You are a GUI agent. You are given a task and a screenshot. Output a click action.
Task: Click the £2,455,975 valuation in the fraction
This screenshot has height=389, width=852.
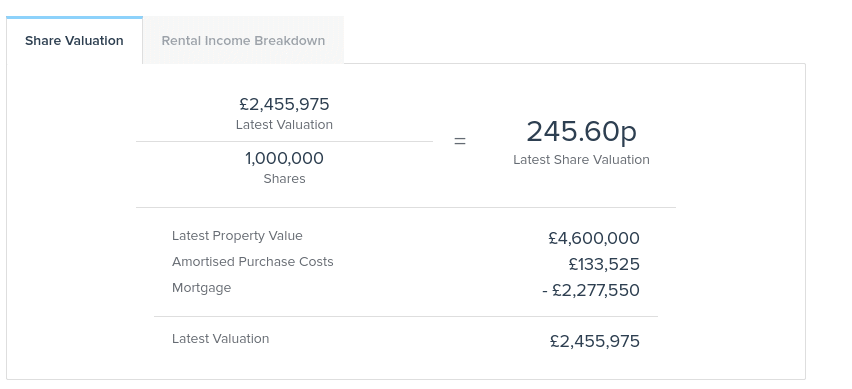click(x=284, y=104)
